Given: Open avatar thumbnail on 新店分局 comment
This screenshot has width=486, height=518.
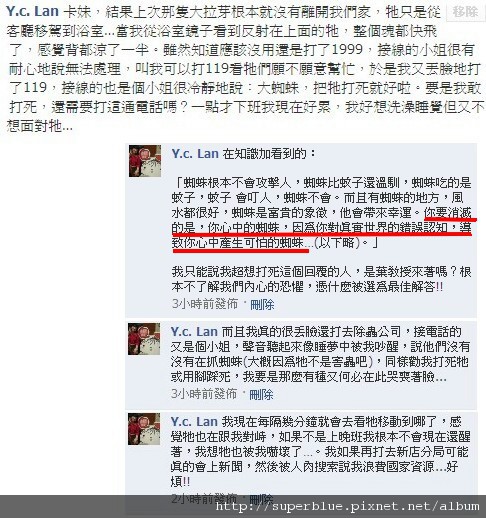Looking at the screenshot, I should 144,429.
